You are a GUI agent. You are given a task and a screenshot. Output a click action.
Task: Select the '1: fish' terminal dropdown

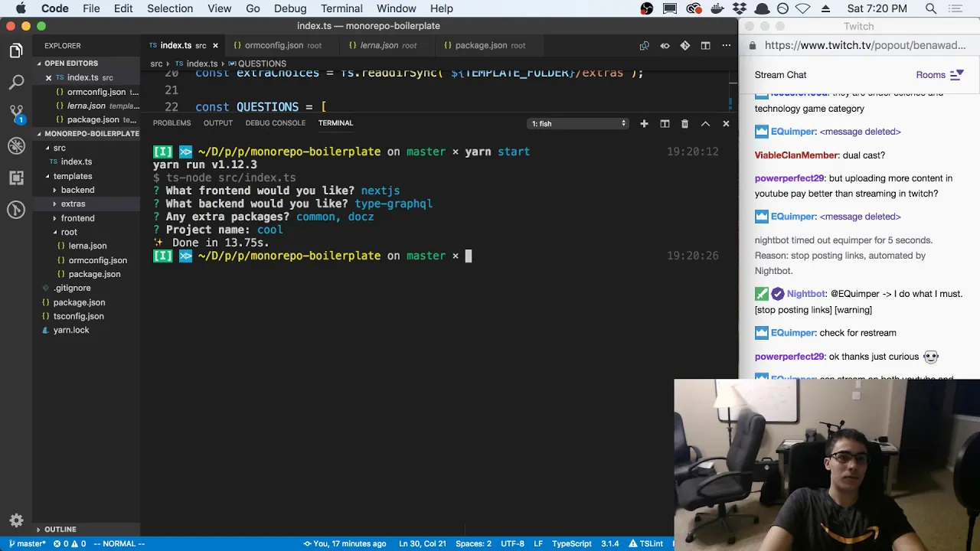[x=578, y=123]
